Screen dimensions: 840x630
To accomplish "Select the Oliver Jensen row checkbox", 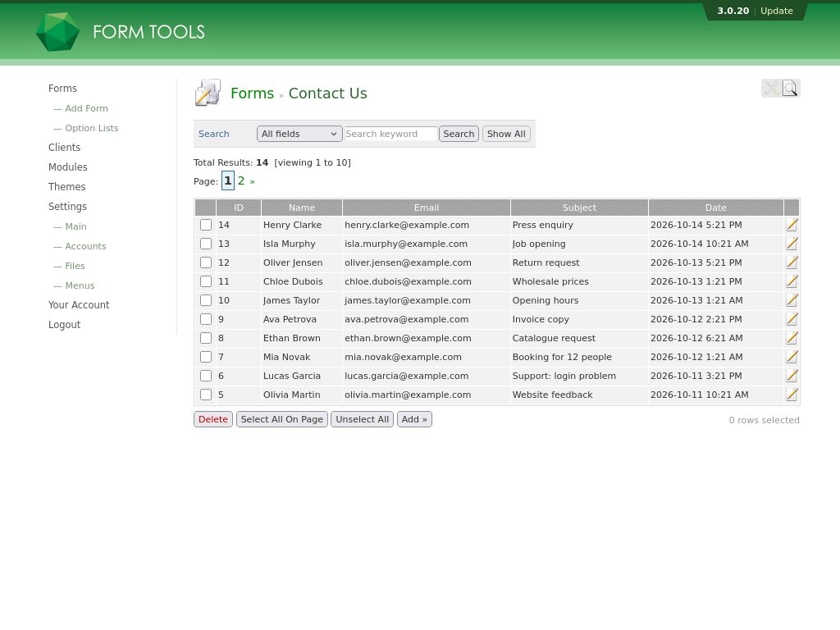I will 206,262.
